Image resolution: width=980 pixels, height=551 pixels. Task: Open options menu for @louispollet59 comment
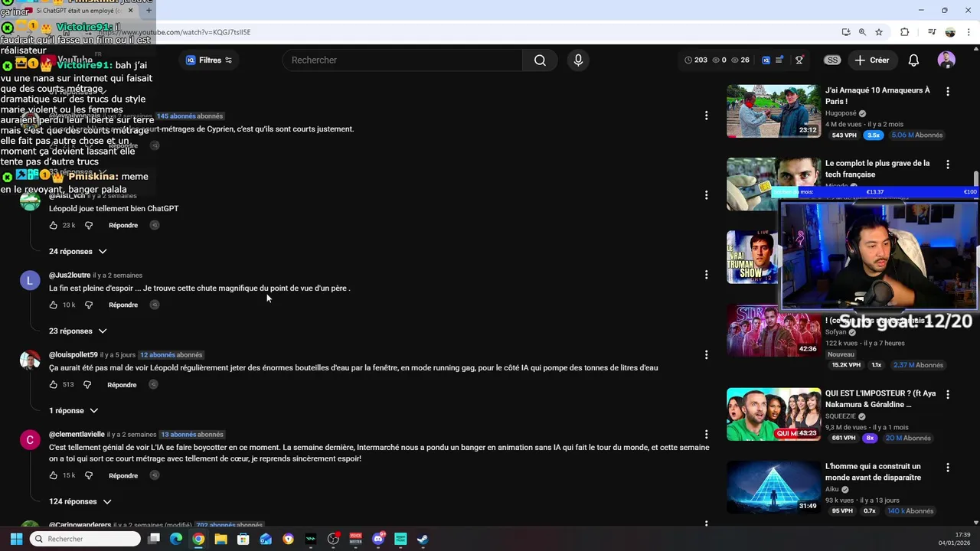[x=706, y=354]
